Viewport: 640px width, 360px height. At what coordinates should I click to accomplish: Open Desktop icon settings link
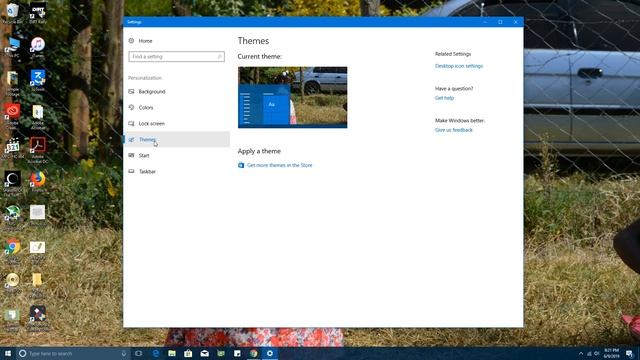tap(459, 66)
